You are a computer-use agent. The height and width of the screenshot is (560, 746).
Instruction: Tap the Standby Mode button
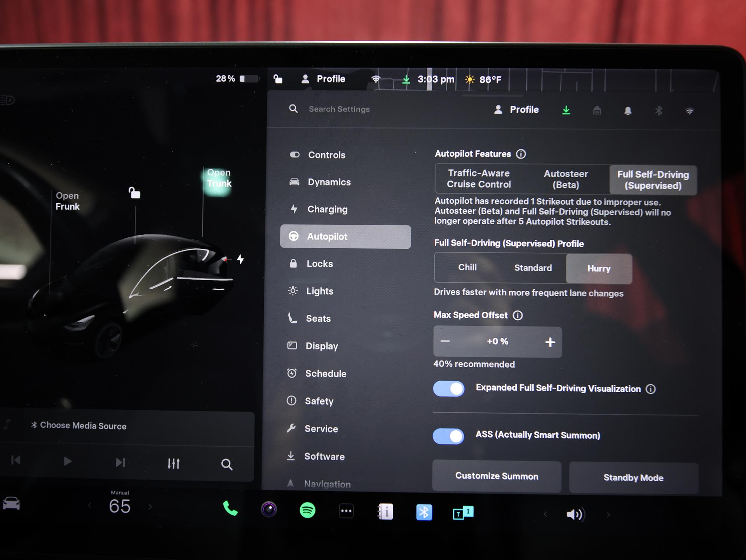pos(634,478)
